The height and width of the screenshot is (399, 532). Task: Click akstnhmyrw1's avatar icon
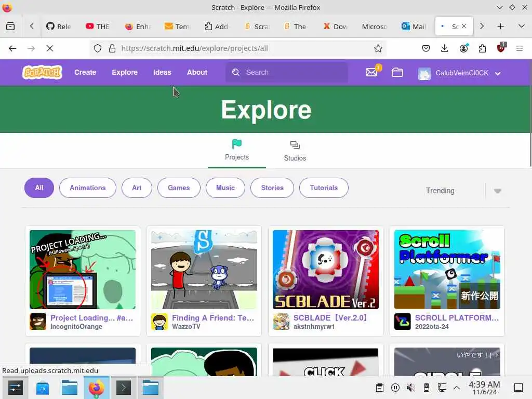[x=281, y=322]
